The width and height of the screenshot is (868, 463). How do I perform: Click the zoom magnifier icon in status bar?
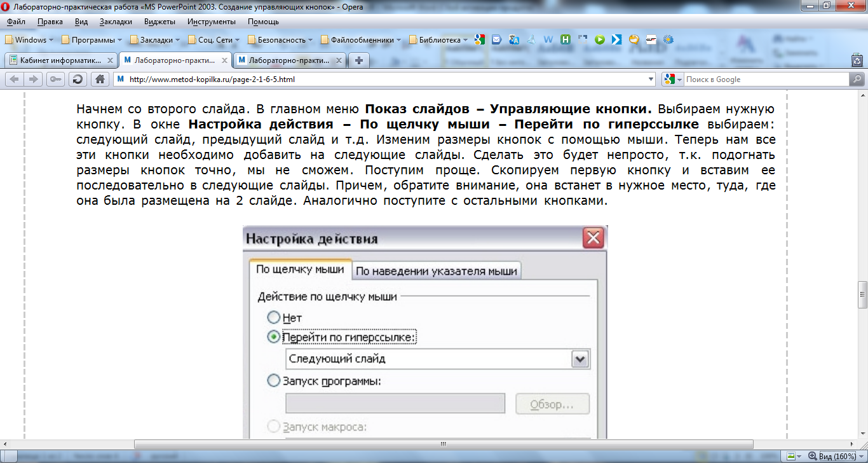pos(811,456)
